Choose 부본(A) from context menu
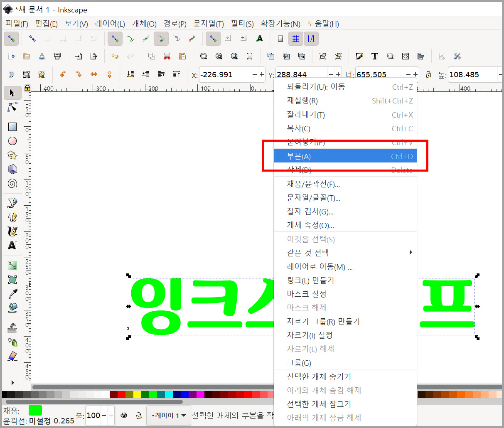The image size is (504, 428). [345, 156]
